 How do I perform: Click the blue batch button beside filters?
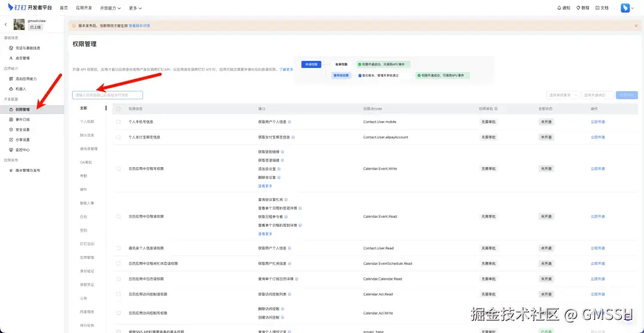click(x=627, y=95)
